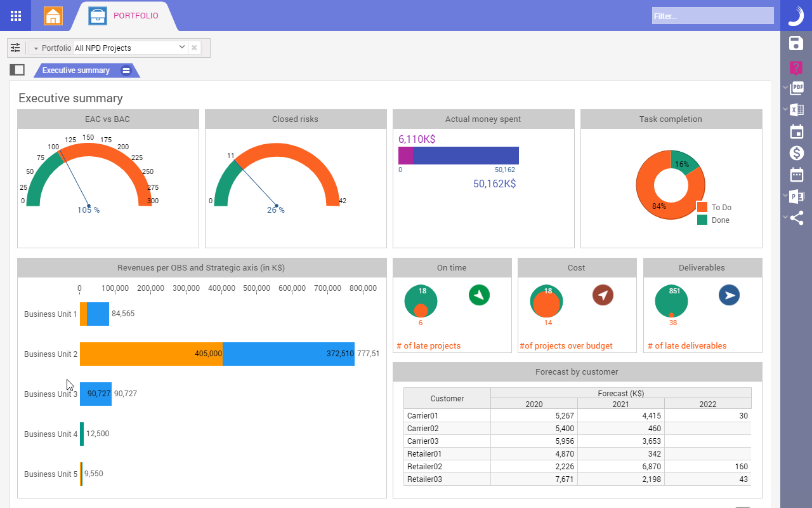This screenshot has height=508, width=812.
Task: Open Help via the pink question mark icon
Action: [x=796, y=67]
